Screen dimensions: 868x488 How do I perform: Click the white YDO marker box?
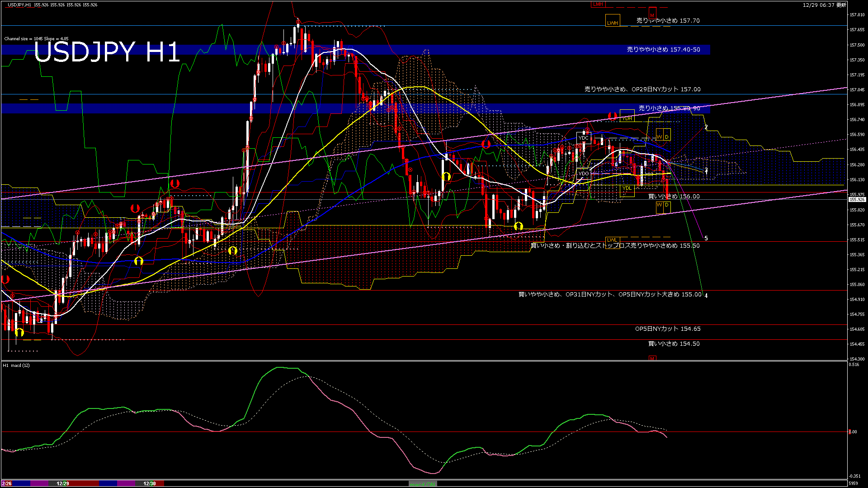[x=583, y=173]
